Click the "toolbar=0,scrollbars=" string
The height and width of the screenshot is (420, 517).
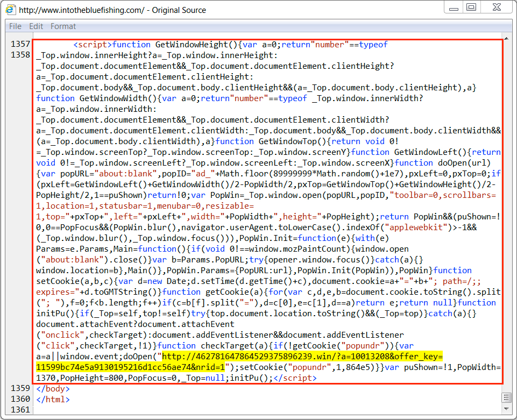443,195
